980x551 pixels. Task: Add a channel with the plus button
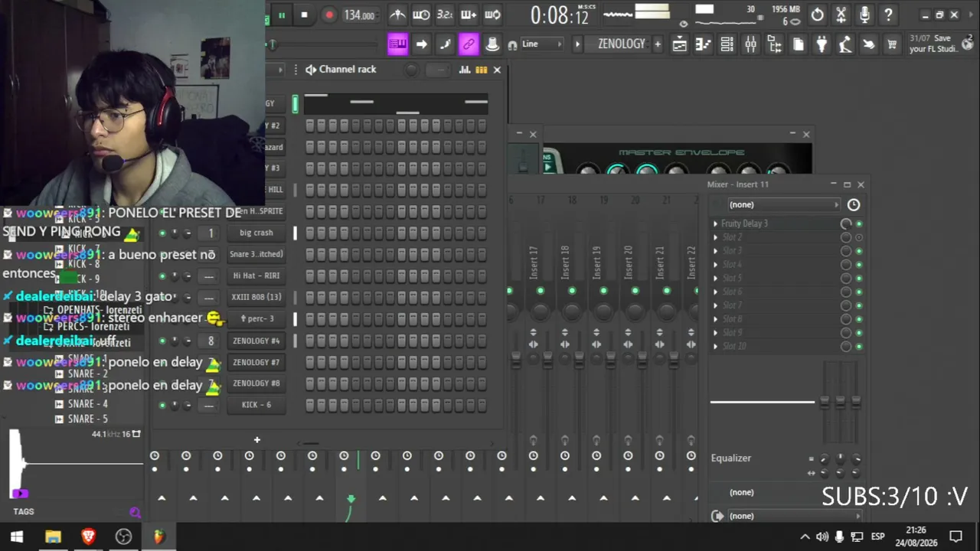pyautogui.click(x=257, y=440)
